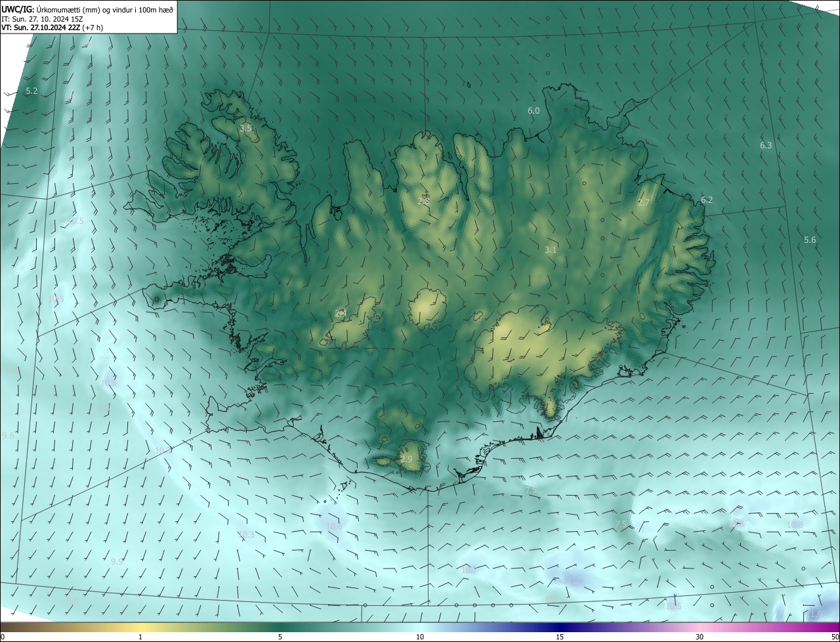Click the 2.9 value near the south coast
Screen dimensions: 840x642
point(406,459)
